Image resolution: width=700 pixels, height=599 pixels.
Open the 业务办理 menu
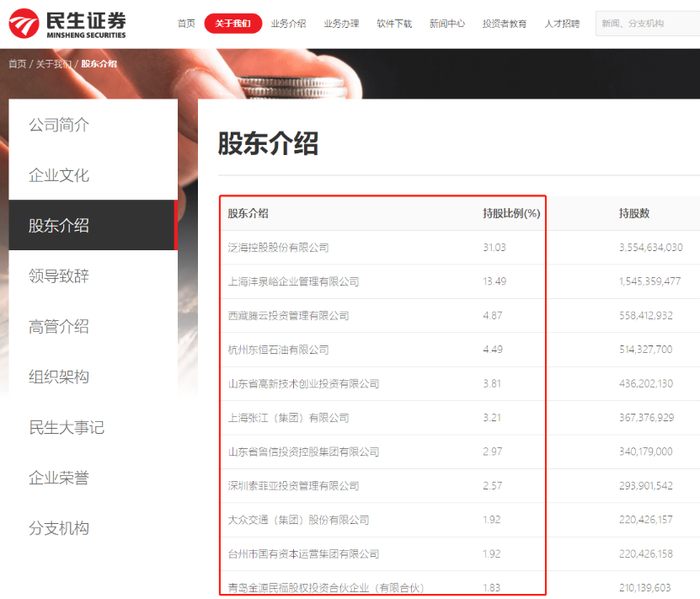click(342, 24)
